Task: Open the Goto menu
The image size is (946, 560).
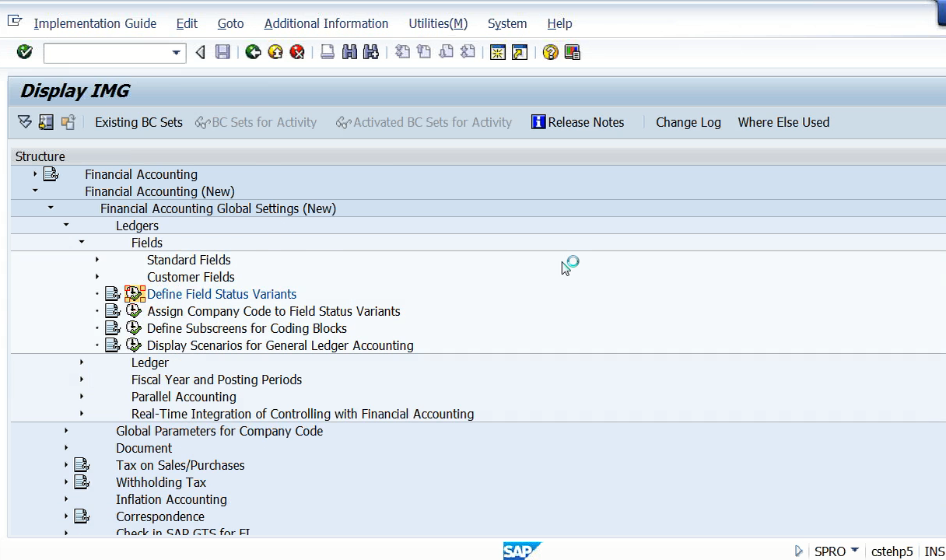Action: (230, 23)
